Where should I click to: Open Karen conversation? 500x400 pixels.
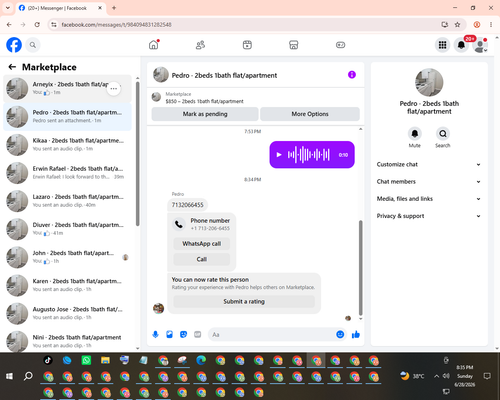tap(67, 285)
